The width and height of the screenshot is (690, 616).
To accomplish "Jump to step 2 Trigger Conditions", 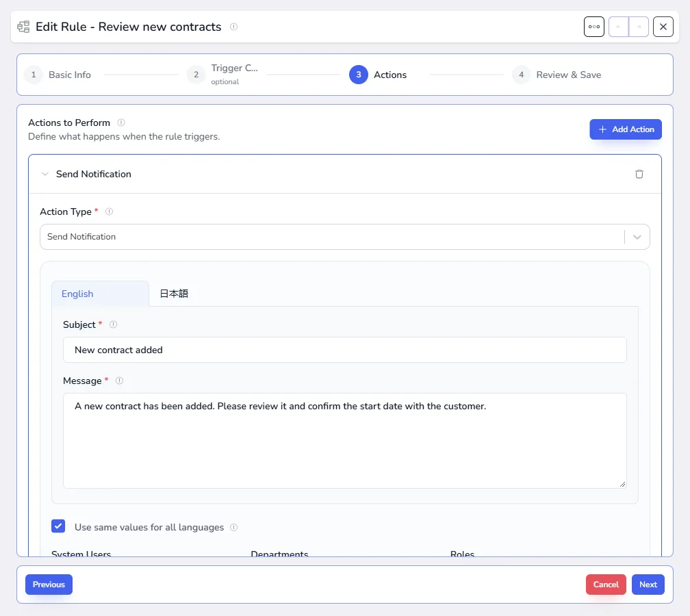I will point(222,75).
